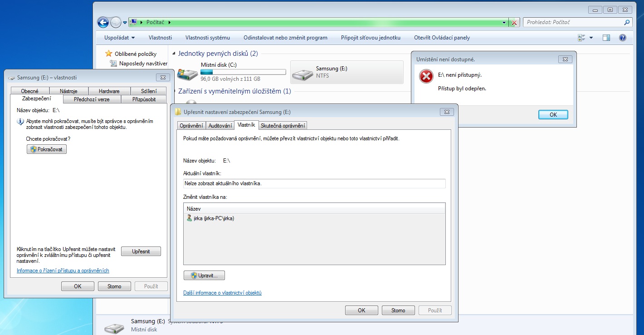Toggle the preview pane icon
Screen dimensions: 644x335
click(x=606, y=38)
